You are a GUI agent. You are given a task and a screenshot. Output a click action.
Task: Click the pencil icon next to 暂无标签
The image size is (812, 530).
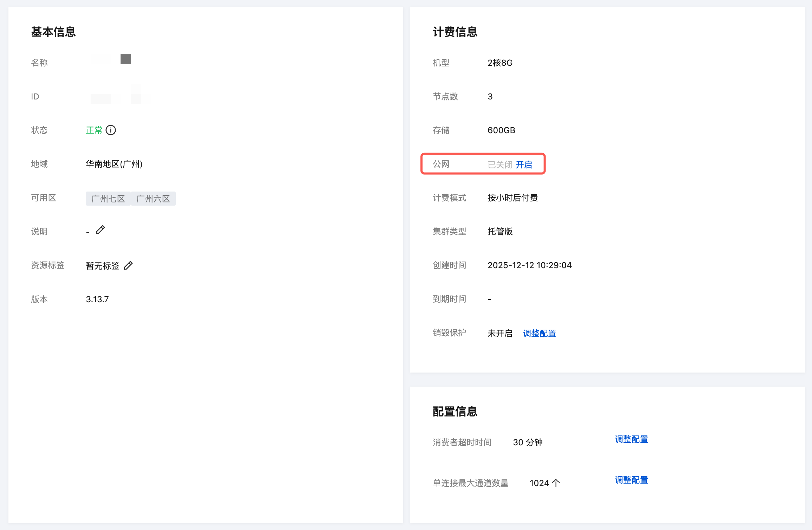pyautogui.click(x=128, y=265)
